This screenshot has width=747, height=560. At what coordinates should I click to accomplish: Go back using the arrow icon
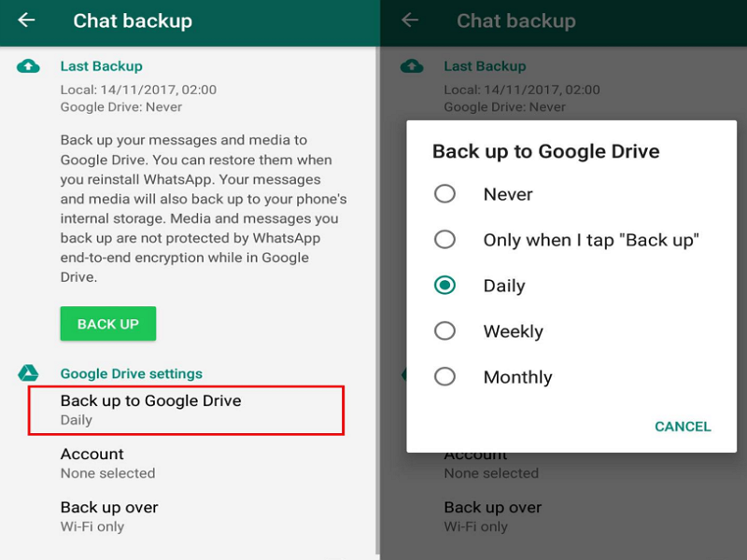click(25, 21)
